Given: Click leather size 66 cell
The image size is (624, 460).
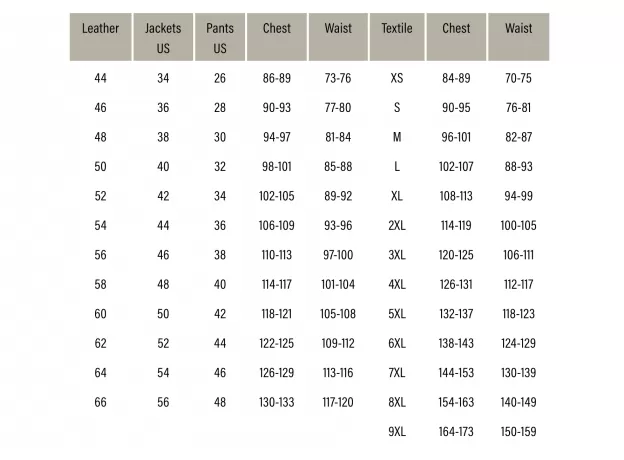Looking at the screenshot, I should click(x=100, y=403).
